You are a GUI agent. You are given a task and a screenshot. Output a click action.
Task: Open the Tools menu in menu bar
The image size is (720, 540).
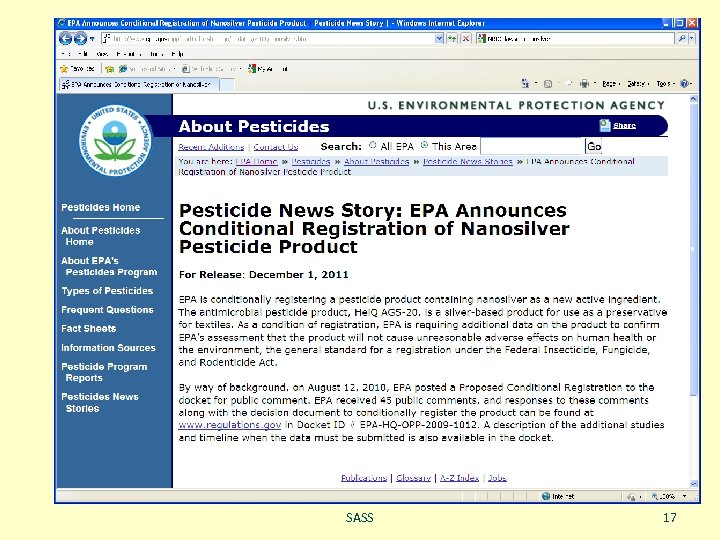tap(156, 54)
